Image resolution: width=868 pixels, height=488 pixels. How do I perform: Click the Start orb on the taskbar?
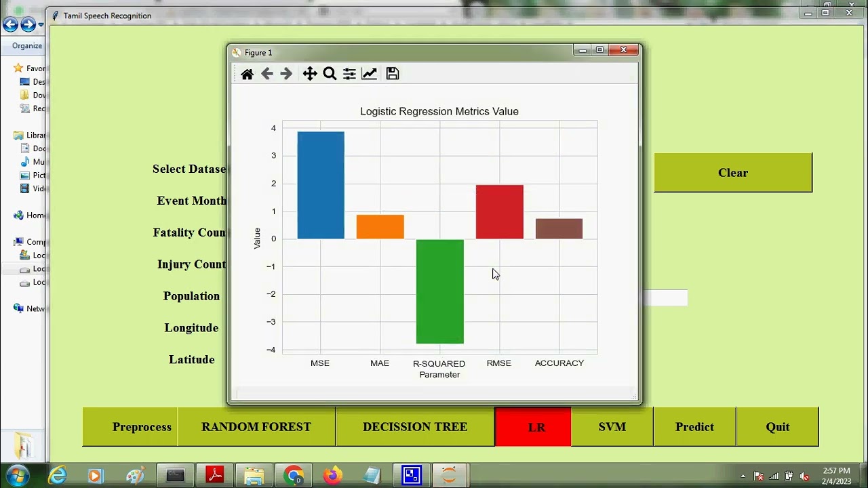pos(17,475)
